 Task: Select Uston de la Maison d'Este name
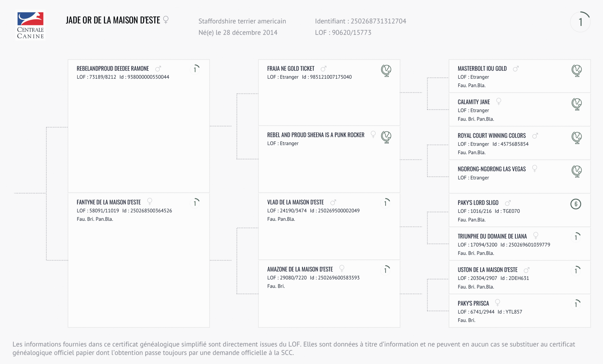tap(487, 270)
